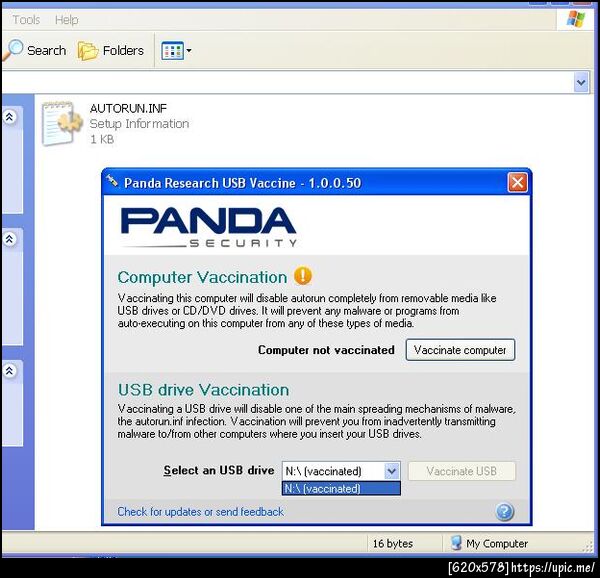Viewport: 600px width, 578px height.
Task: Select the AUTORUN.INF file icon
Action: [x=61, y=123]
